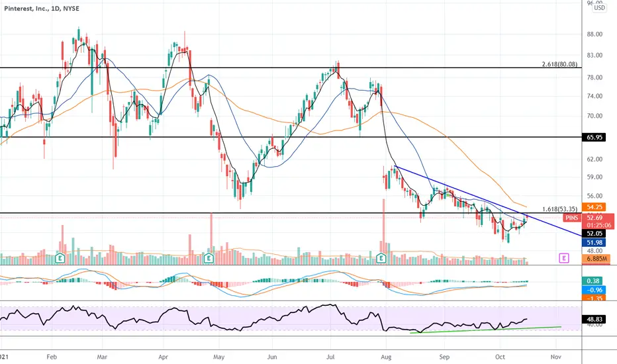Click the Jun label on time axis
Viewport: 617px width, 364px height.
[272, 357]
